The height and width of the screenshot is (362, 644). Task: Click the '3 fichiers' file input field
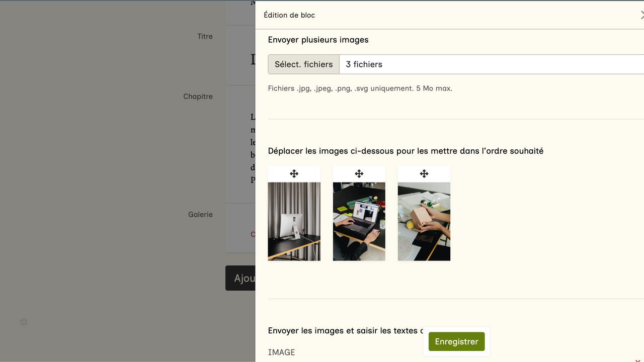click(491, 64)
